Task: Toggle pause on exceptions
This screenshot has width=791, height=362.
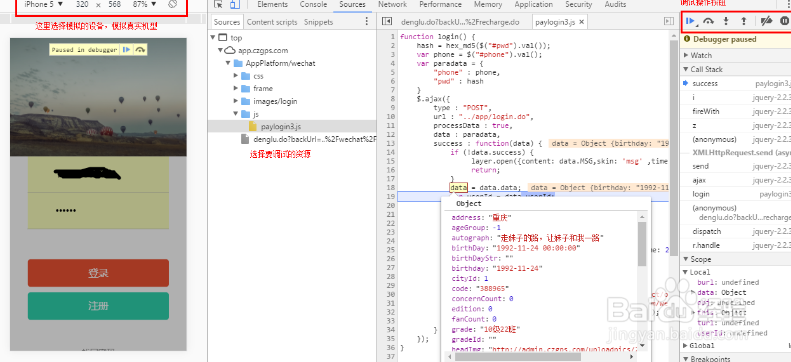Action: [784, 21]
